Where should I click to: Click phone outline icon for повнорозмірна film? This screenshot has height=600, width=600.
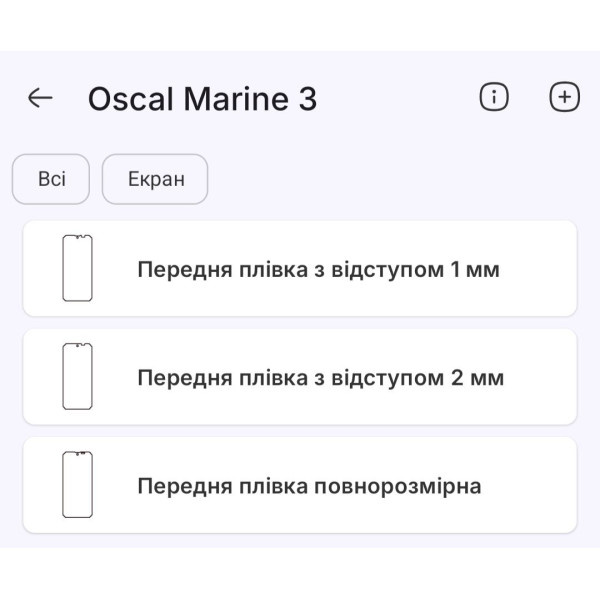[77, 484]
